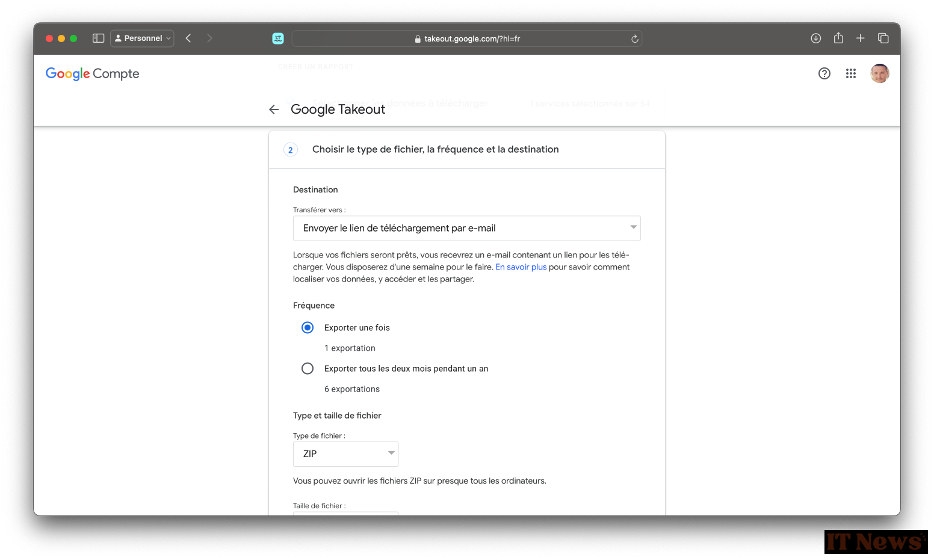934x560 pixels.
Task: Click the 'Choisir le type de fichier' step heading
Action: 436,149
